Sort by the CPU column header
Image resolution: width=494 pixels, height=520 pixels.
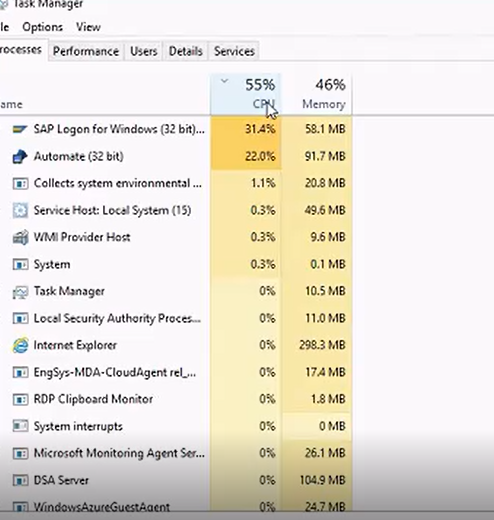click(246, 95)
